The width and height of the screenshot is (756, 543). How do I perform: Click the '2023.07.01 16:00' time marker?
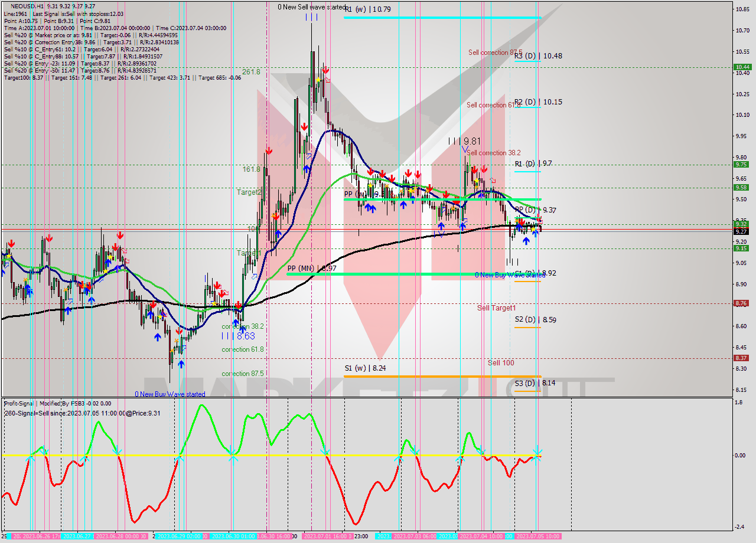coord(325,537)
